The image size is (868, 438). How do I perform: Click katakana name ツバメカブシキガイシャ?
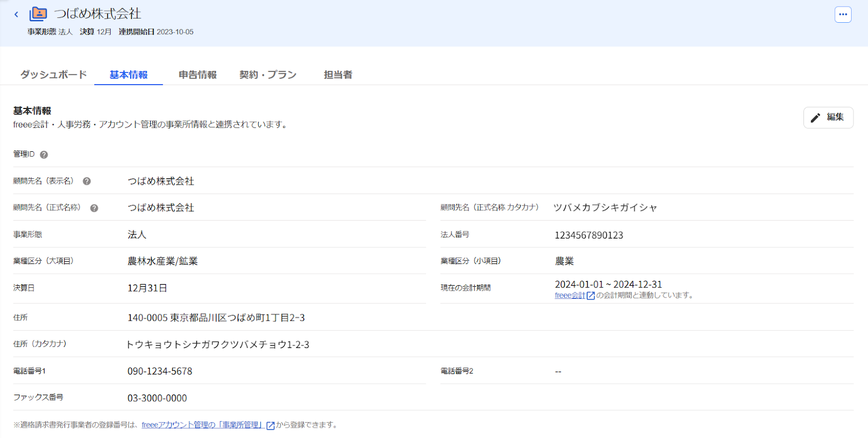pyautogui.click(x=605, y=208)
